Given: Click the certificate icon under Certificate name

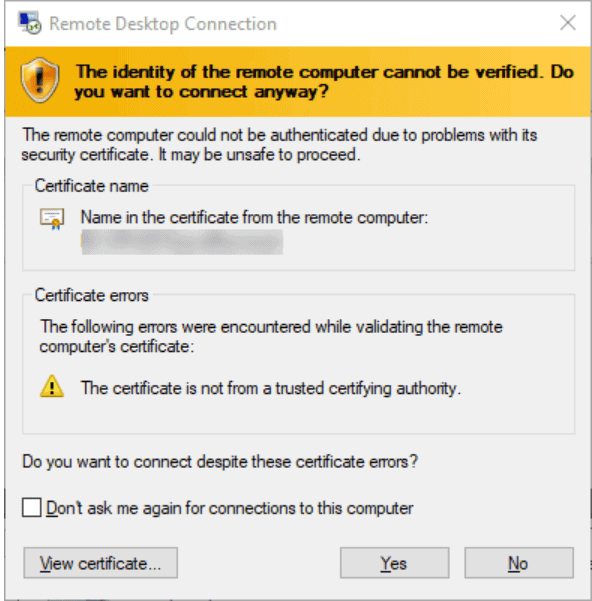Looking at the screenshot, I should [52, 219].
